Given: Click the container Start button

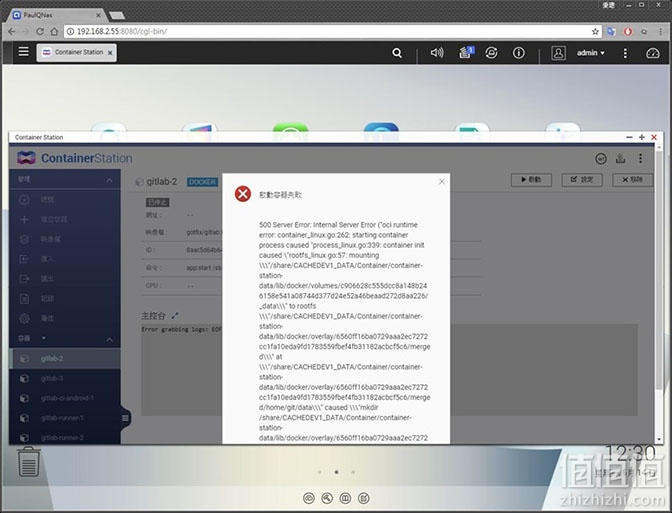Looking at the screenshot, I should pyautogui.click(x=531, y=180).
